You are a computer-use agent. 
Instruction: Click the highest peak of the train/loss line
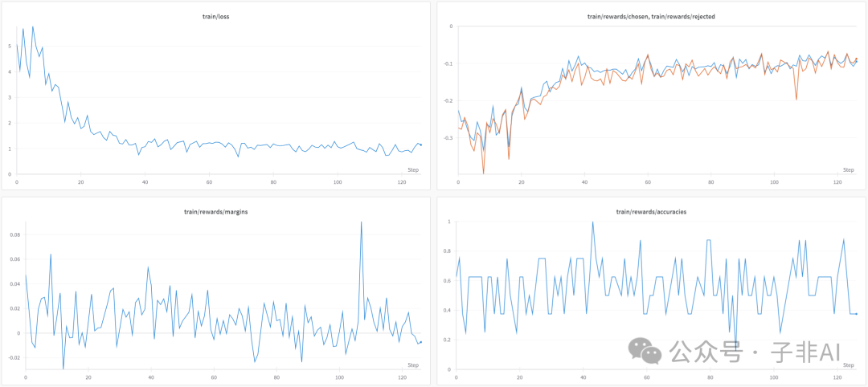32,26
